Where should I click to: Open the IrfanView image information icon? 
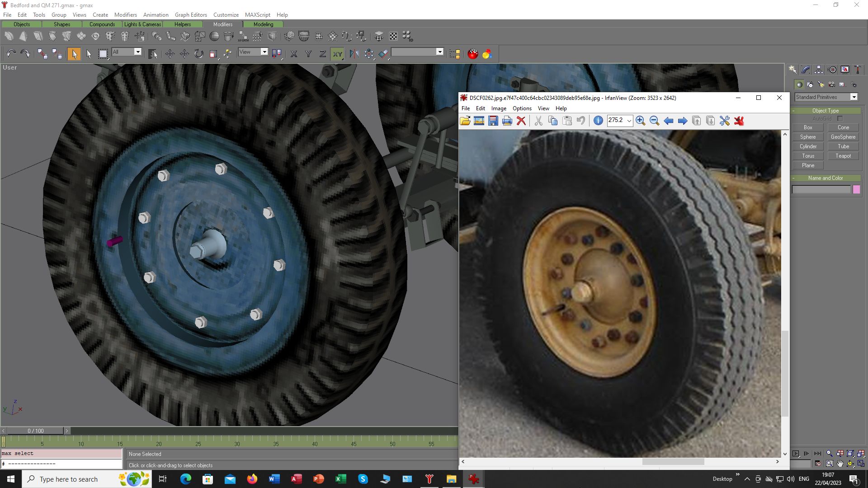(598, 121)
